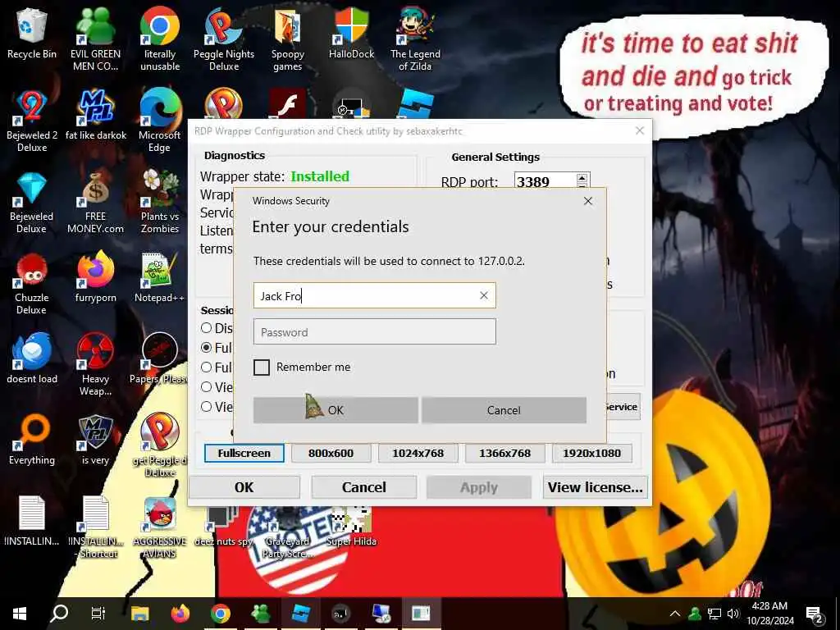Select first 'Ful' radio button, currently selected

click(206, 348)
